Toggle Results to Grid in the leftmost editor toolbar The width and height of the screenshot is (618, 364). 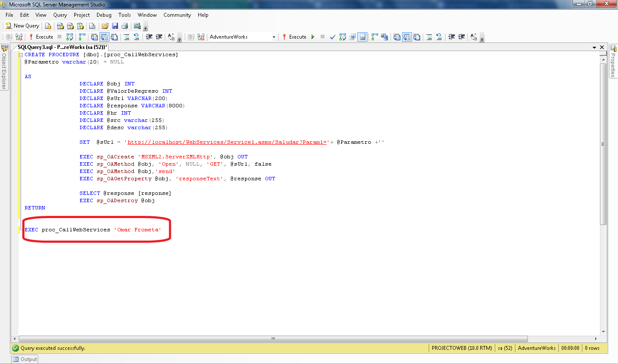click(104, 37)
